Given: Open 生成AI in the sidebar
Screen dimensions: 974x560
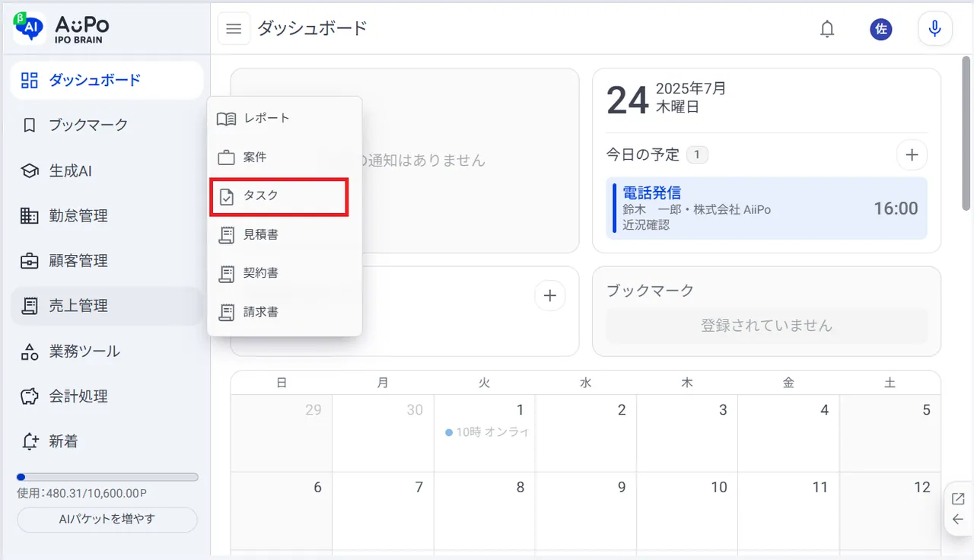Looking at the screenshot, I should (107, 170).
